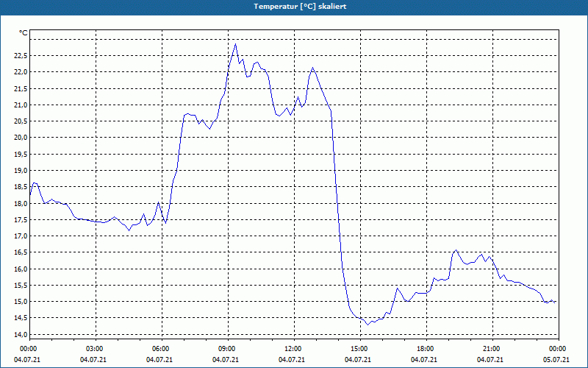Click the 12:00 time label
Viewport: 588px width, 368px height.
pyautogui.click(x=294, y=349)
